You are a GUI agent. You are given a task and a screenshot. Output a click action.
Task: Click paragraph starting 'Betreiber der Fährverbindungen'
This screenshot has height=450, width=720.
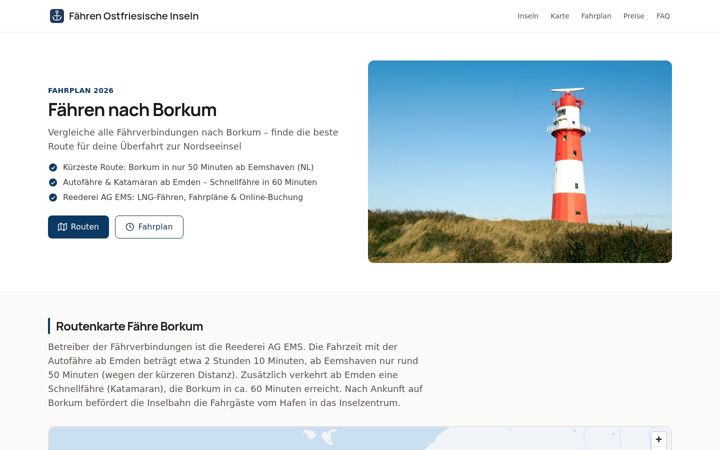pyautogui.click(x=235, y=375)
